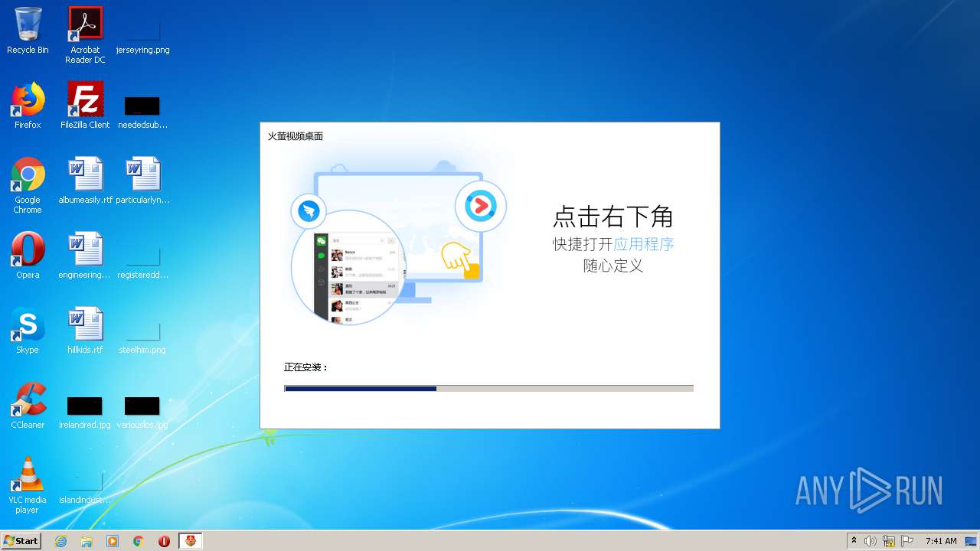Screen dimensions: 980x551
Task: Click the 随心定义 text in installer
Action: tap(613, 266)
